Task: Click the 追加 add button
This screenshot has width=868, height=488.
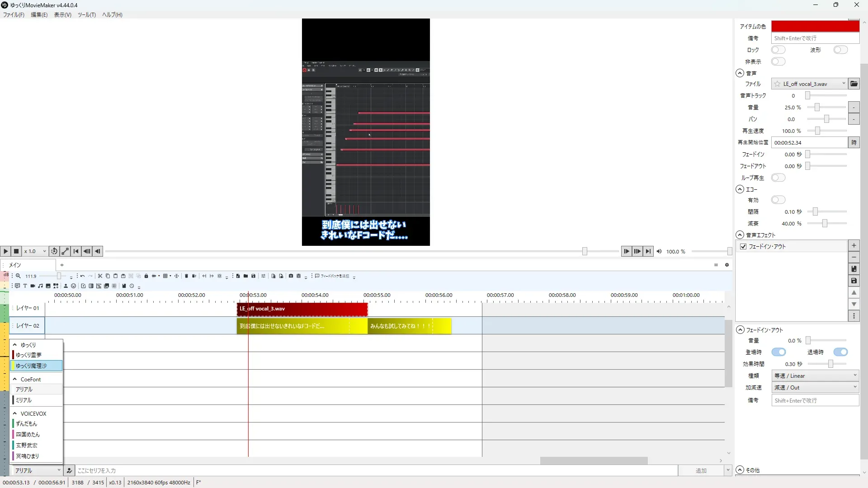Action: tap(700, 470)
